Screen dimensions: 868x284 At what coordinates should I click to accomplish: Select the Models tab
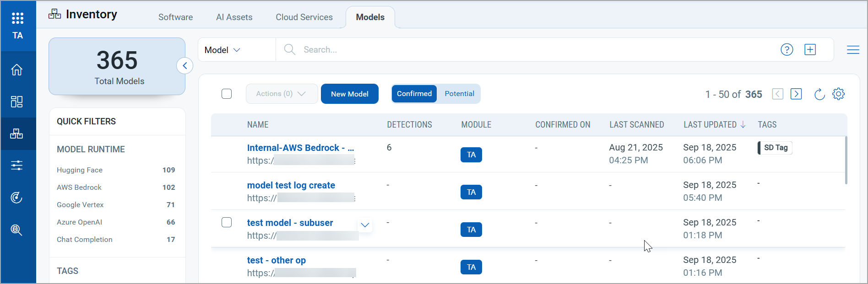[370, 17]
